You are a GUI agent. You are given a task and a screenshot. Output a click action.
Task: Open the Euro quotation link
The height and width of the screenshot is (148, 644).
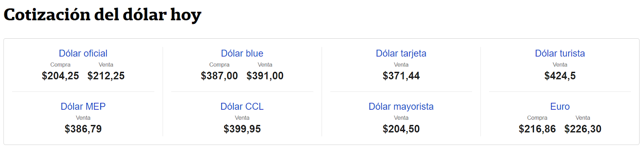click(560, 106)
